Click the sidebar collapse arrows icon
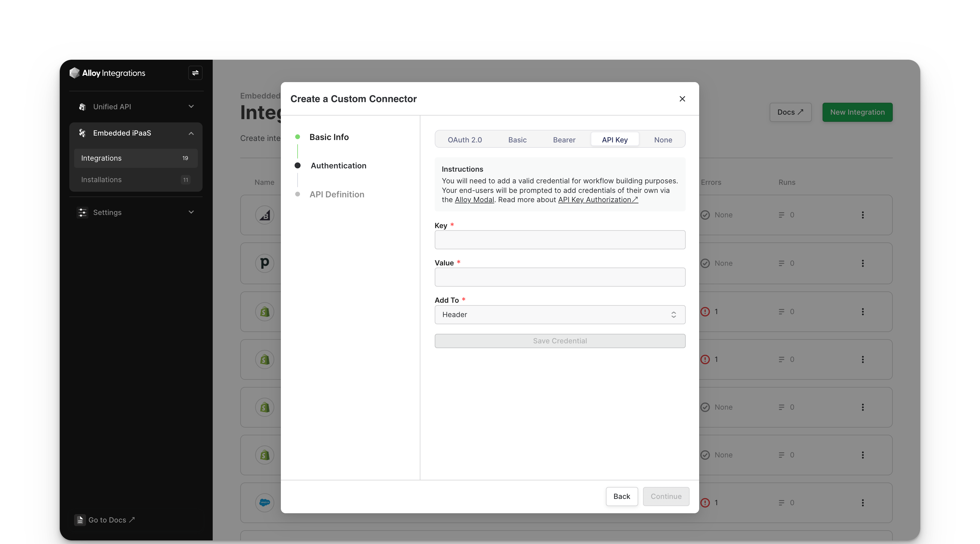 pyautogui.click(x=195, y=73)
